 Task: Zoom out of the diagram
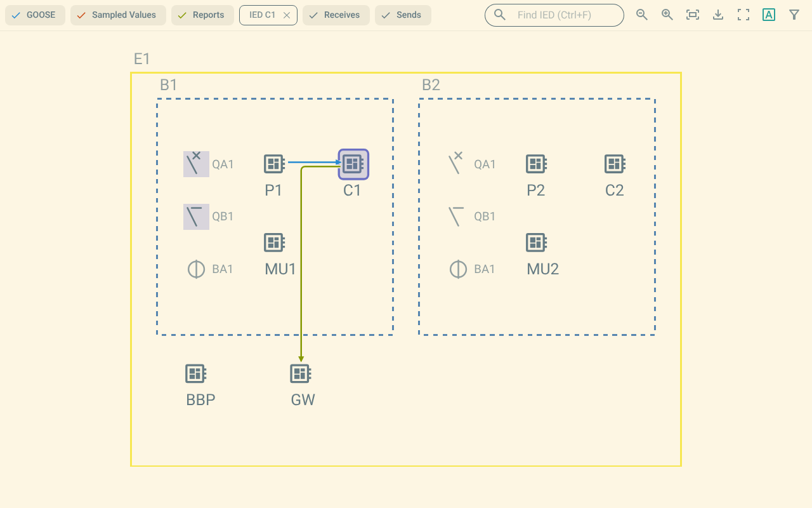click(642, 15)
